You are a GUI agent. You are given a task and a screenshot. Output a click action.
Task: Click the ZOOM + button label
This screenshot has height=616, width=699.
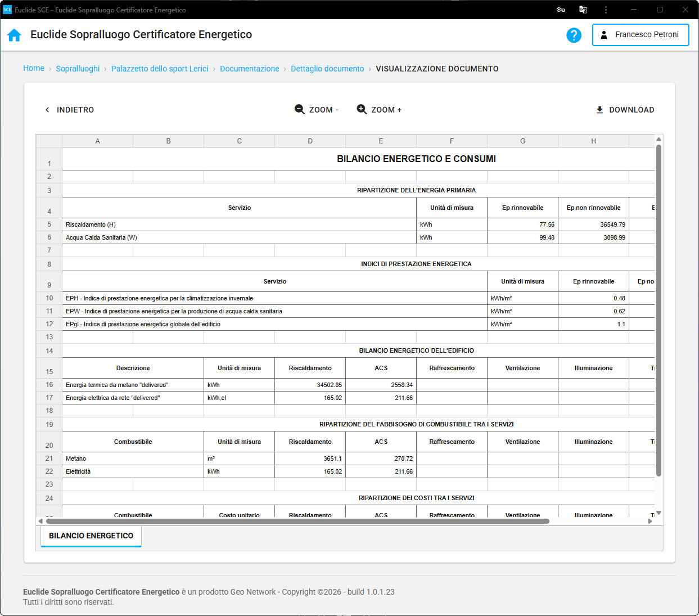pyautogui.click(x=386, y=110)
